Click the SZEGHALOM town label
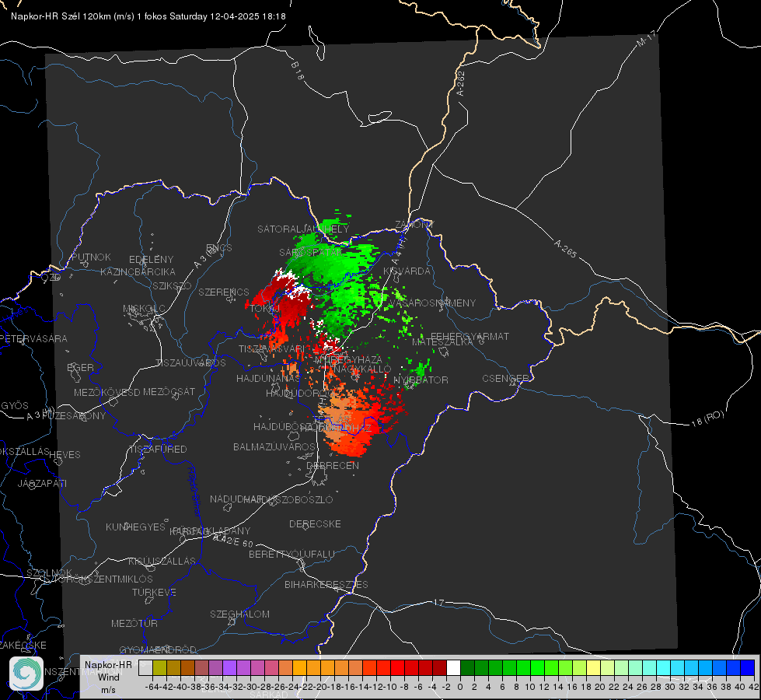This screenshot has width=761, height=700. [239, 614]
